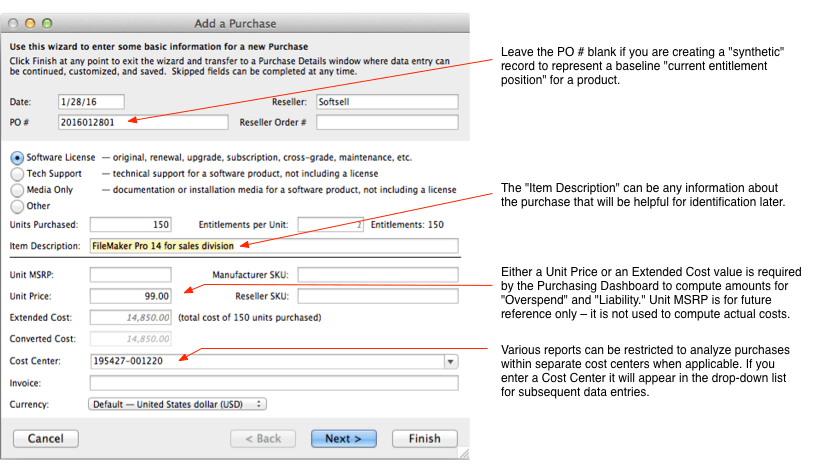Choose the Tech Support radio option
Image resolution: width=816 pixels, height=471 pixels.
click(x=17, y=174)
